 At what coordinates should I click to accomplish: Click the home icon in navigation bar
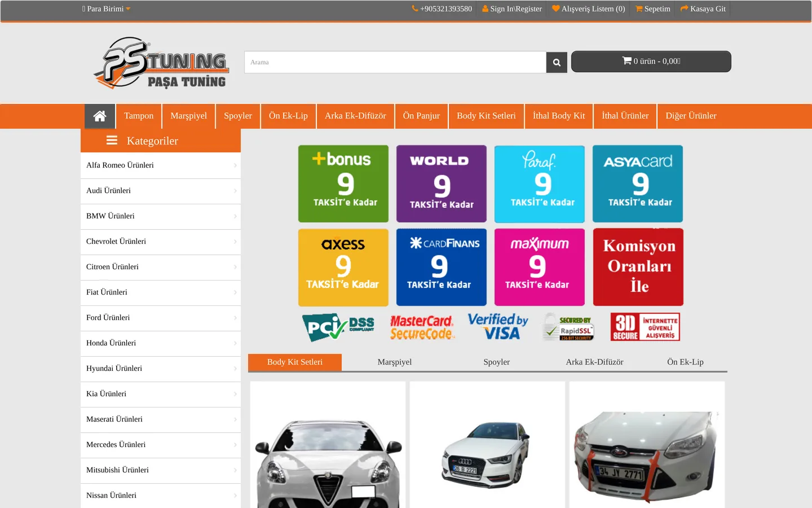[100, 116]
